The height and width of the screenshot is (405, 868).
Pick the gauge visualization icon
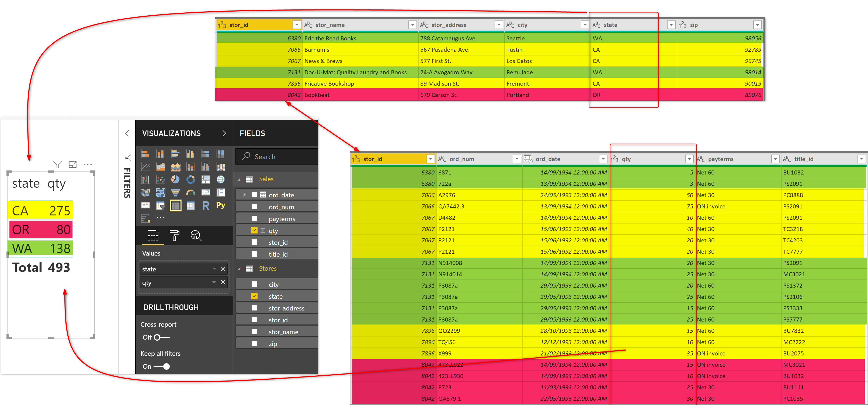(x=191, y=193)
